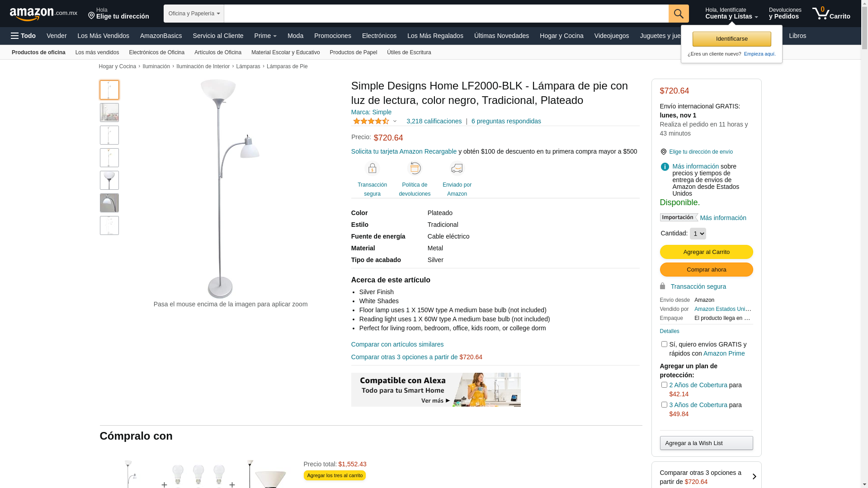Enable the 3 Años de Cobertura checkbox
868x488 pixels.
point(664,405)
